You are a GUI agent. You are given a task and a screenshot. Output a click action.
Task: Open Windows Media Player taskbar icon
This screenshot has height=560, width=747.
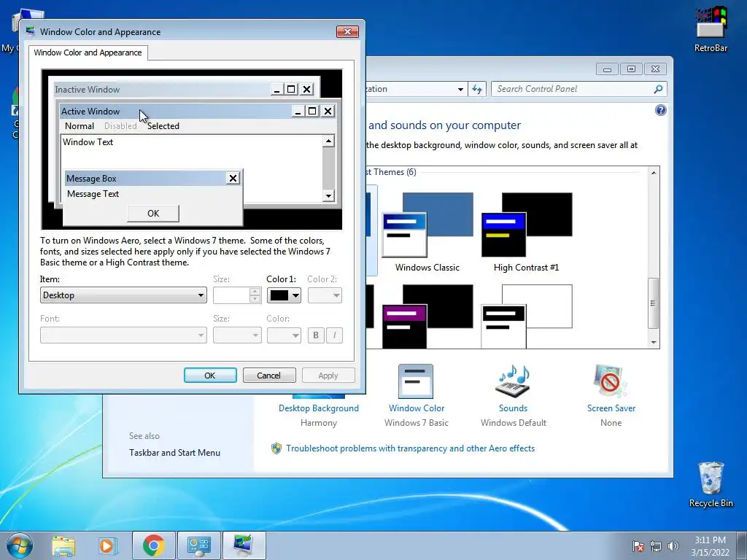point(107,545)
